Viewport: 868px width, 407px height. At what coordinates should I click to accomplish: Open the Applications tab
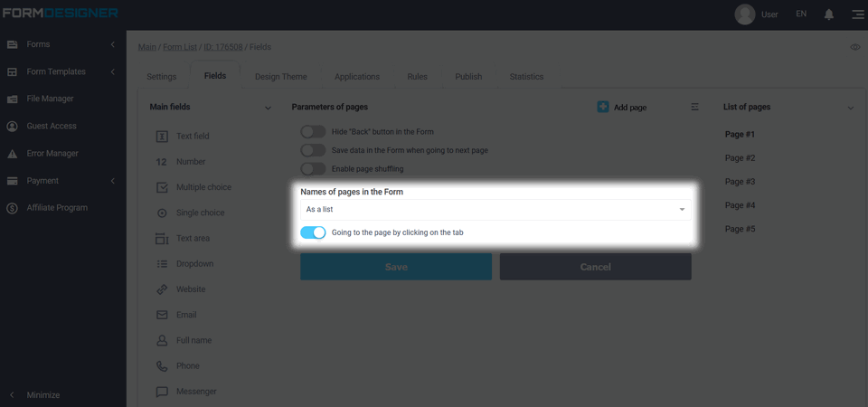tap(357, 76)
